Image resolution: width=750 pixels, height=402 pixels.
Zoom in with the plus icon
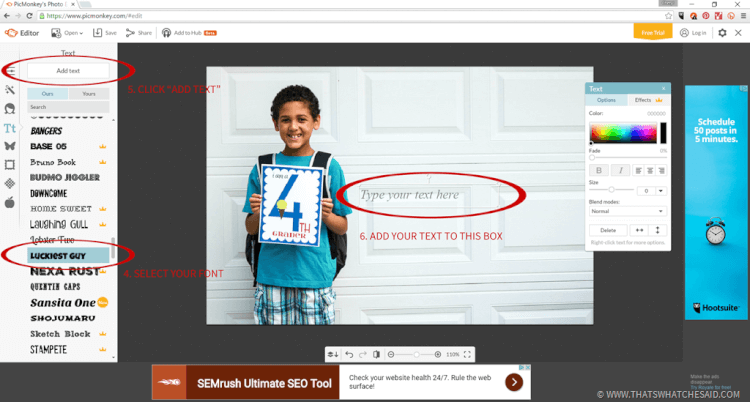tap(438, 354)
